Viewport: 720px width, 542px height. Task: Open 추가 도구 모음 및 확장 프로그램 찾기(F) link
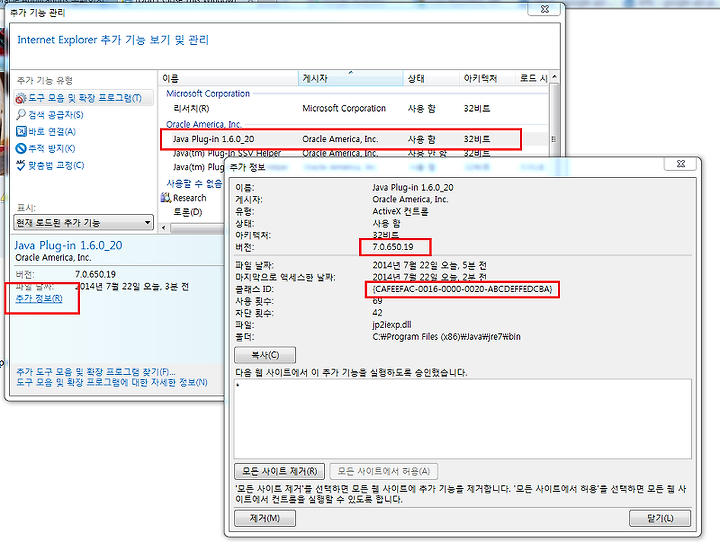click(x=96, y=372)
